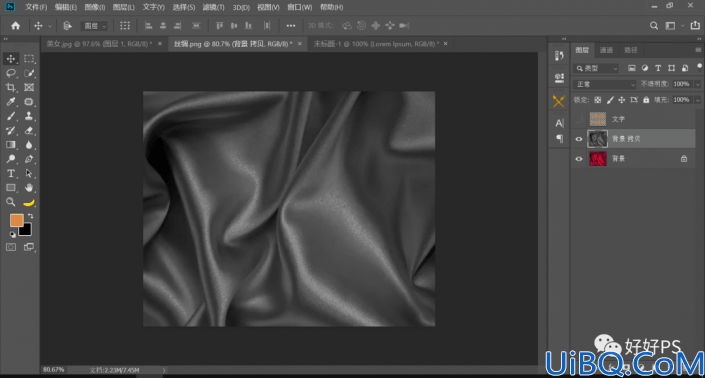Click the Home button in options bar

[16, 26]
